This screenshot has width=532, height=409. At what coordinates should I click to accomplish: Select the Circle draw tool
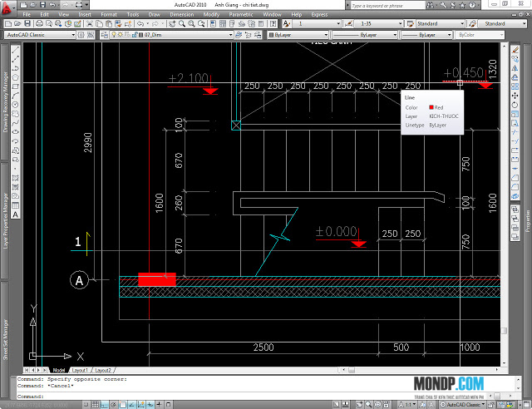click(16, 105)
